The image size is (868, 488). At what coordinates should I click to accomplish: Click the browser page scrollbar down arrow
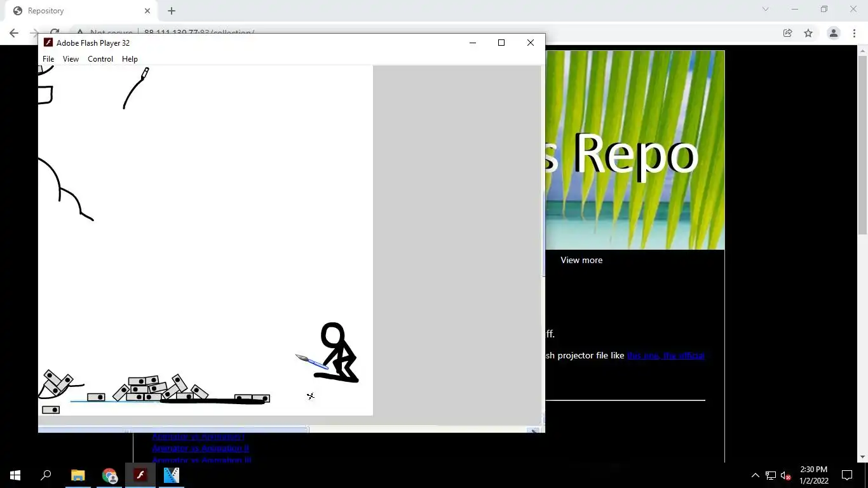863,457
